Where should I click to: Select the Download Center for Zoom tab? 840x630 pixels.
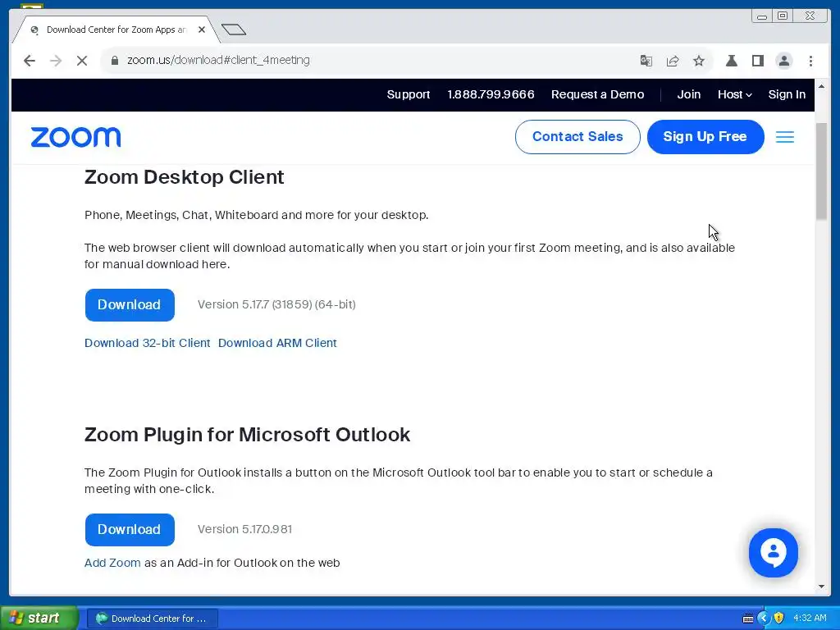115,30
